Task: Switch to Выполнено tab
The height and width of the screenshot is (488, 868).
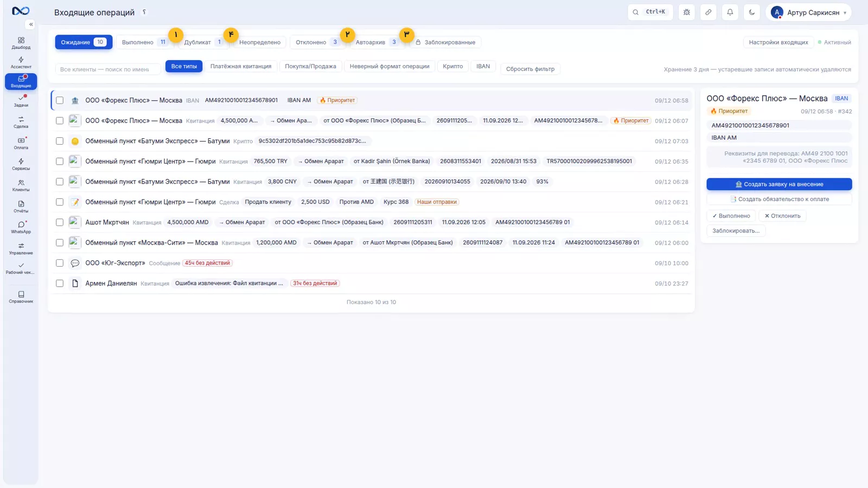Action: click(x=144, y=42)
